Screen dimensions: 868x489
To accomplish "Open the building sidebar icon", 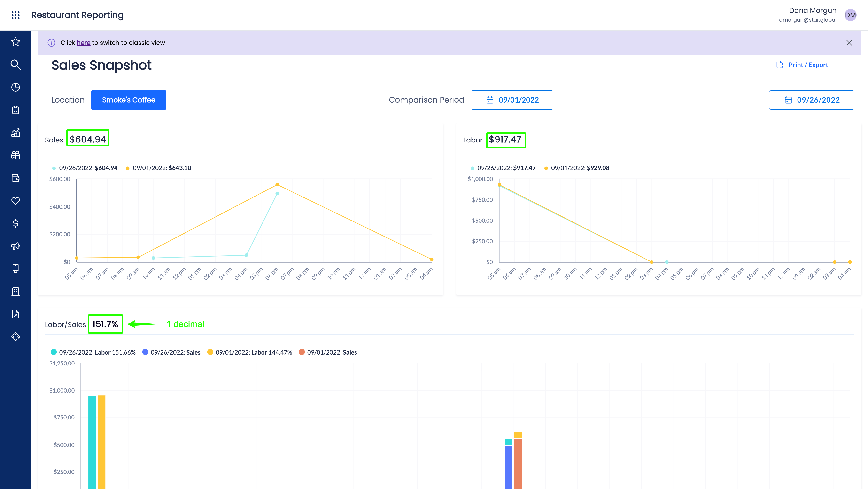I will (15, 291).
